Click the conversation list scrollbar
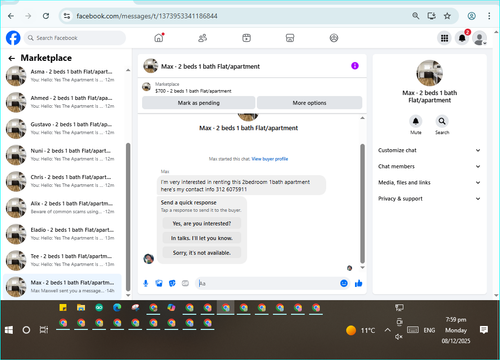The height and width of the screenshot is (360, 500). tap(128, 217)
